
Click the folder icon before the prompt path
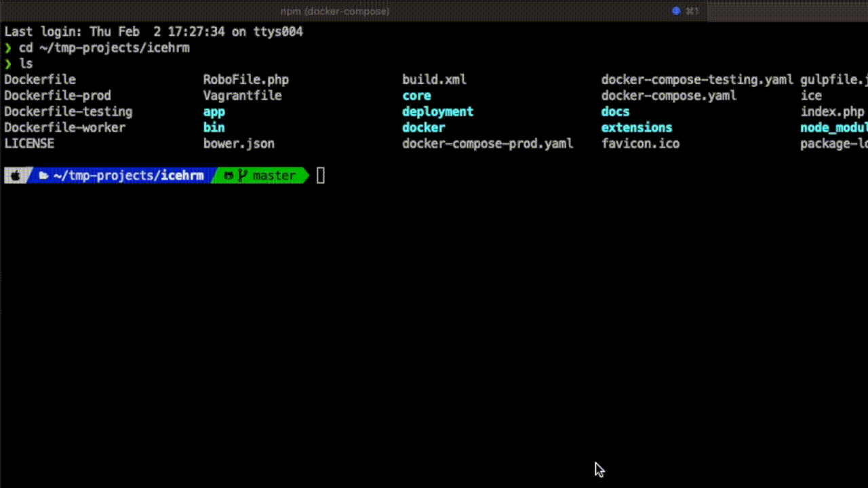[x=43, y=175]
